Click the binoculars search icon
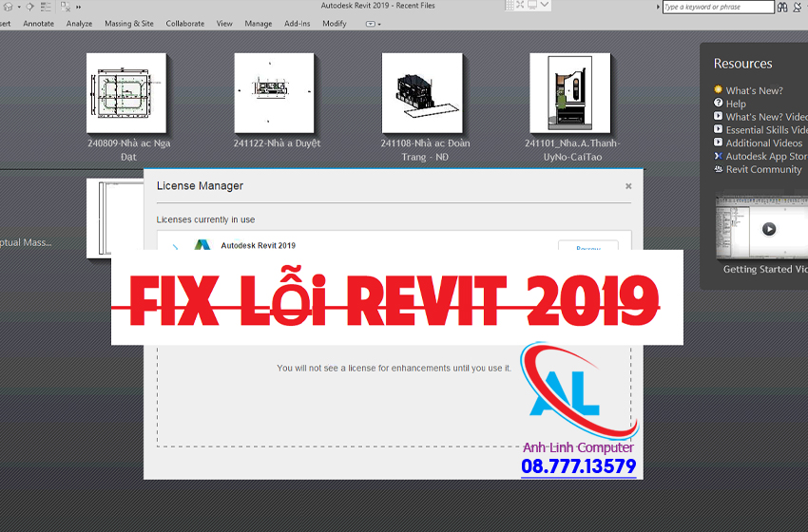The height and width of the screenshot is (532, 808). point(782,8)
